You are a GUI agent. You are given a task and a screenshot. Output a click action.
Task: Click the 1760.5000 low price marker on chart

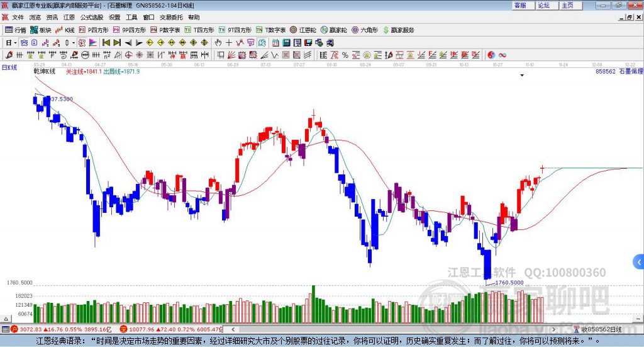pyautogui.click(x=509, y=283)
